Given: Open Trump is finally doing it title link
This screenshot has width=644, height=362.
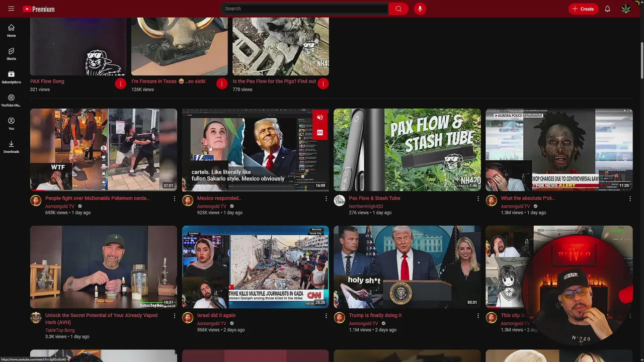Looking at the screenshot, I should tap(375, 315).
